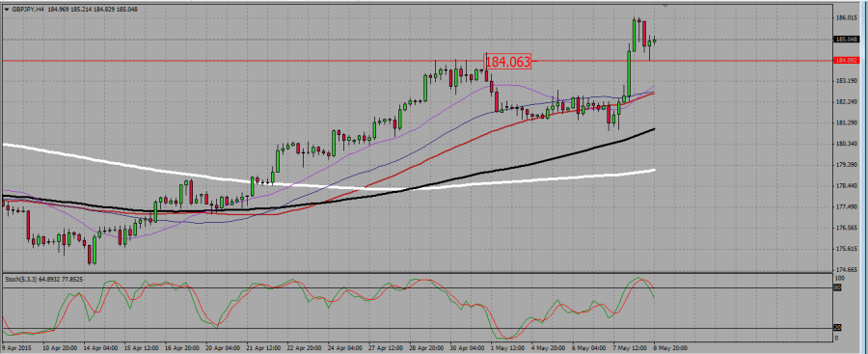This screenshot has height=354, width=868.
Task: Select the red 184.063 price label box
Action: [507, 62]
